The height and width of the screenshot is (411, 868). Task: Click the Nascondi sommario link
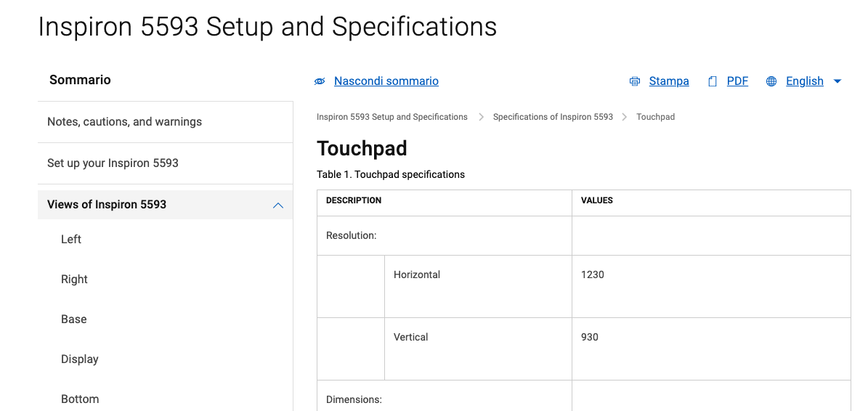tap(386, 81)
